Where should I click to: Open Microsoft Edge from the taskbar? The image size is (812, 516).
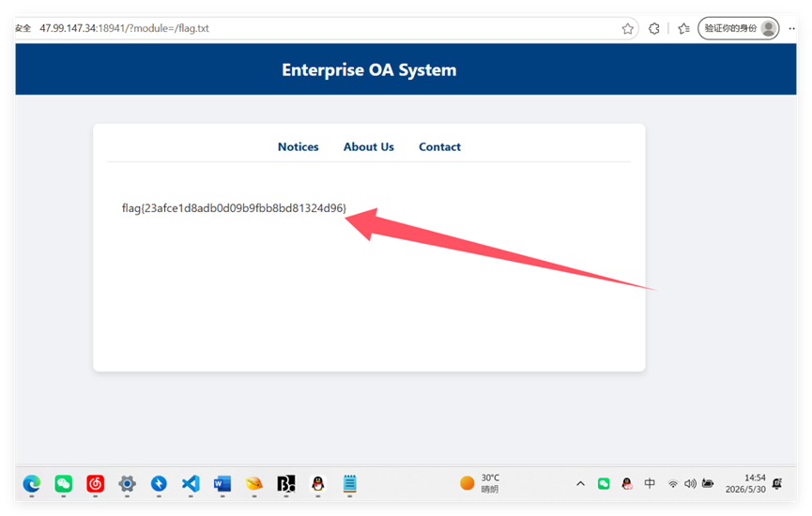[x=32, y=484]
